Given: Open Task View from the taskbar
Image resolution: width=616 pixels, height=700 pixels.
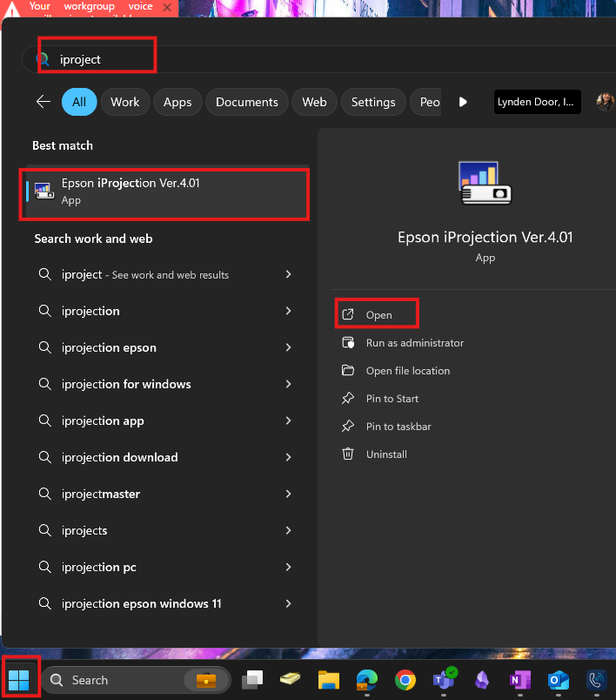Looking at the screenshot, I should [252, 680].
